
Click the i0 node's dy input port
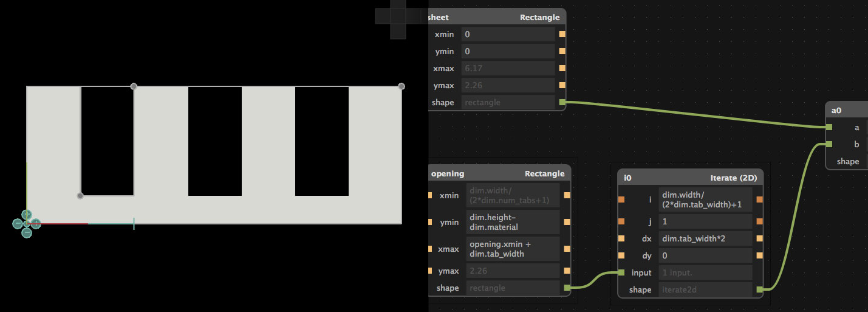point(621,255)
